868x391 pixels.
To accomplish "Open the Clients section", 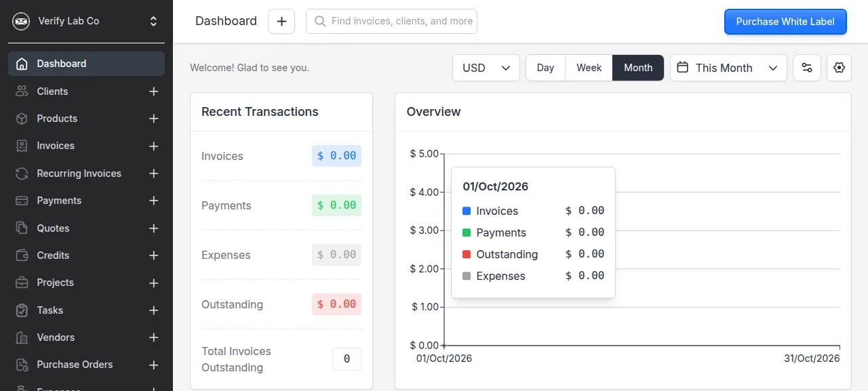I will click(x=52, y=91).
